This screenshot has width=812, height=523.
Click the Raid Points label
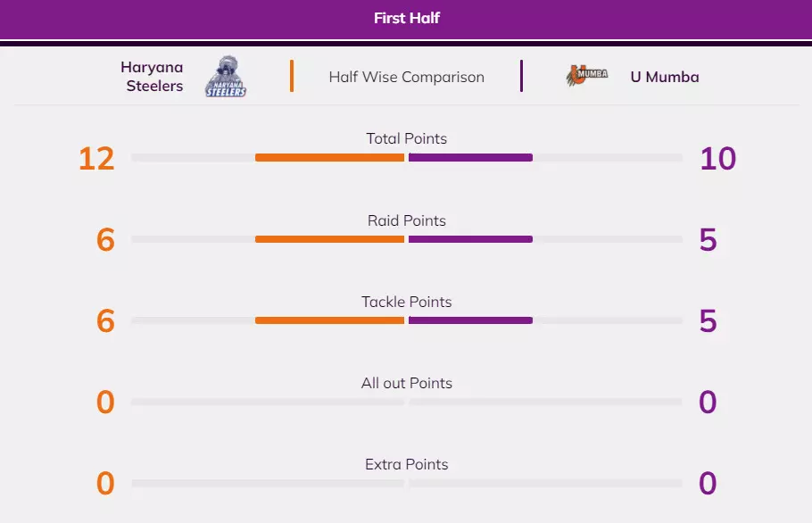click(406, 220)
